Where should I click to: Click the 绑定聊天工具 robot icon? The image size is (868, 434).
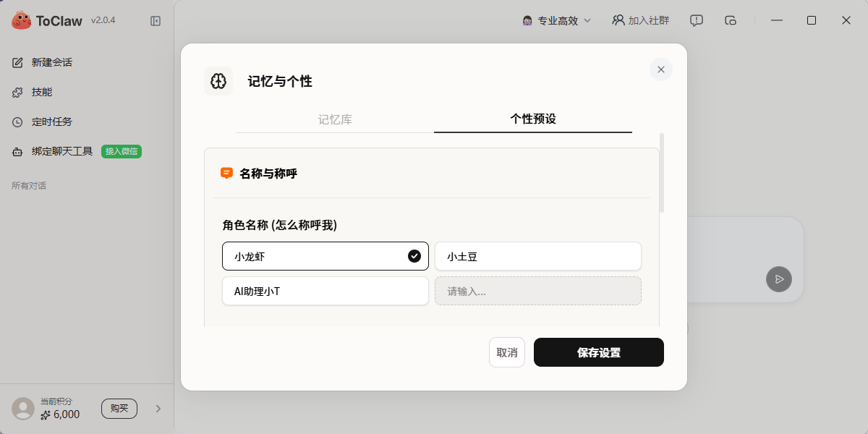18,152
